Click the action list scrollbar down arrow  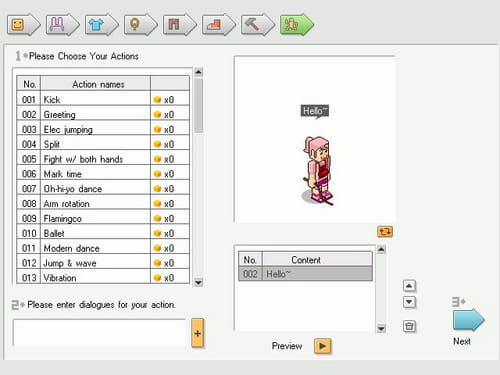tap(198, 283)
